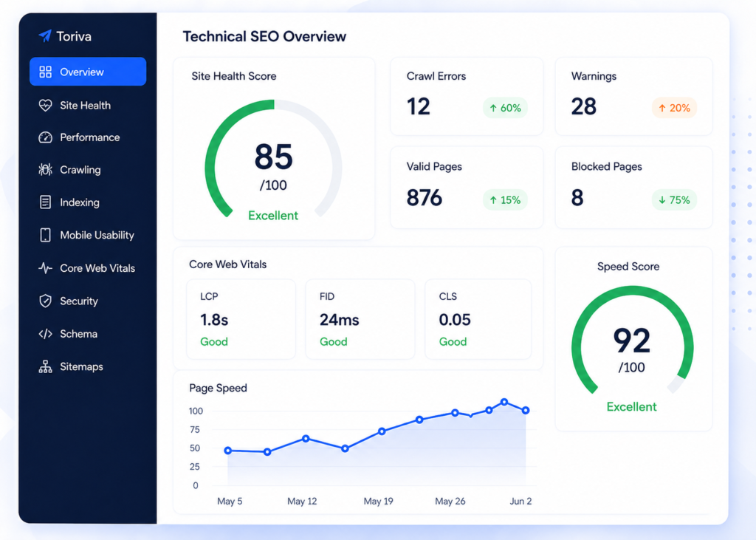Image resolution: width=756 pixels, height=540 pixels.
Task: Click Excellent label under Speed Score
Action: (632, 407)
